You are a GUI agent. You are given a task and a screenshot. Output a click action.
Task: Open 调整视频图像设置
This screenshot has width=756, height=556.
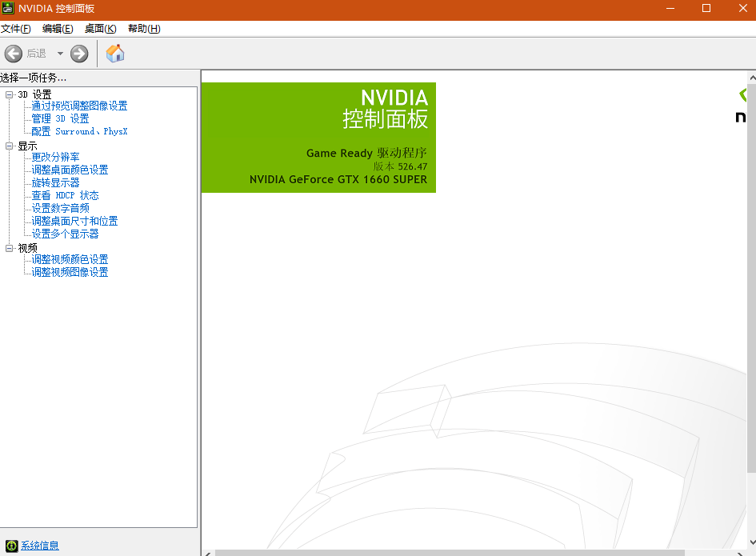point(70,272)
